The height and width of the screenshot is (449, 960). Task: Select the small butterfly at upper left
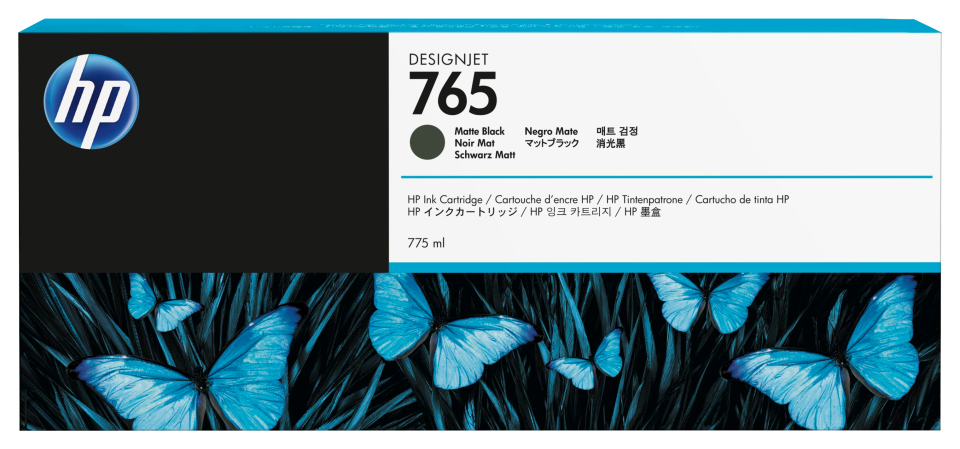160,305
